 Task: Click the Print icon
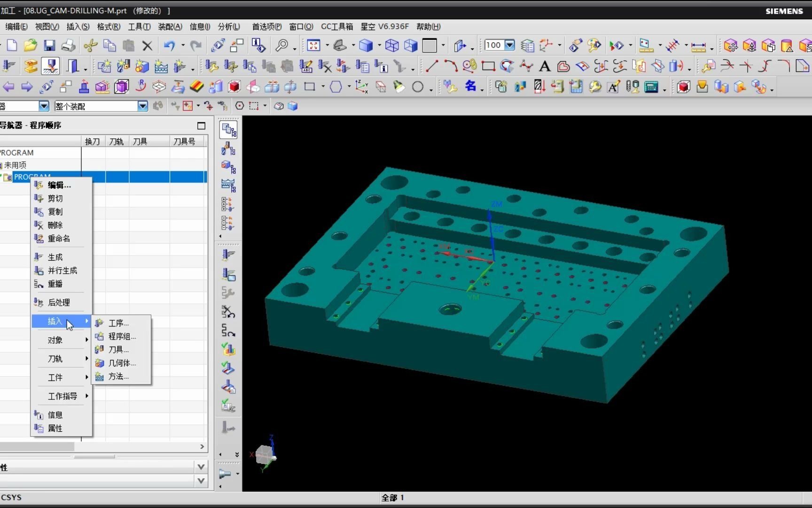coord(69,46)
